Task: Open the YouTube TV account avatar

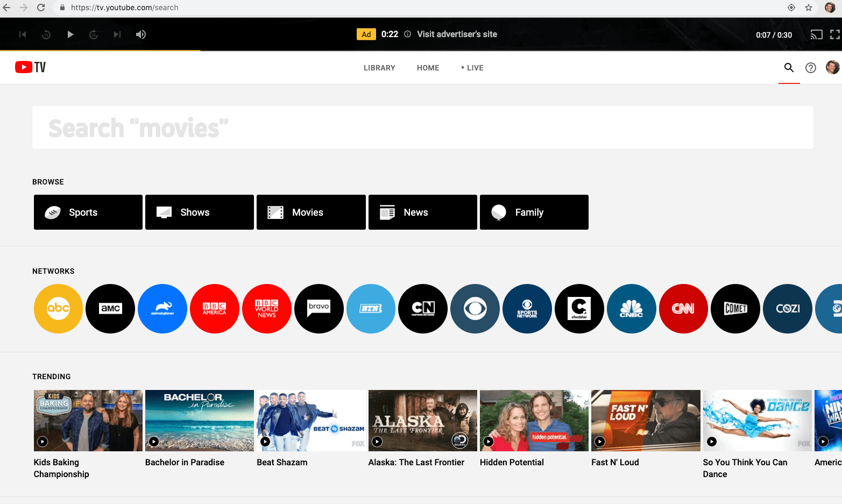Action: coord(833,67)
